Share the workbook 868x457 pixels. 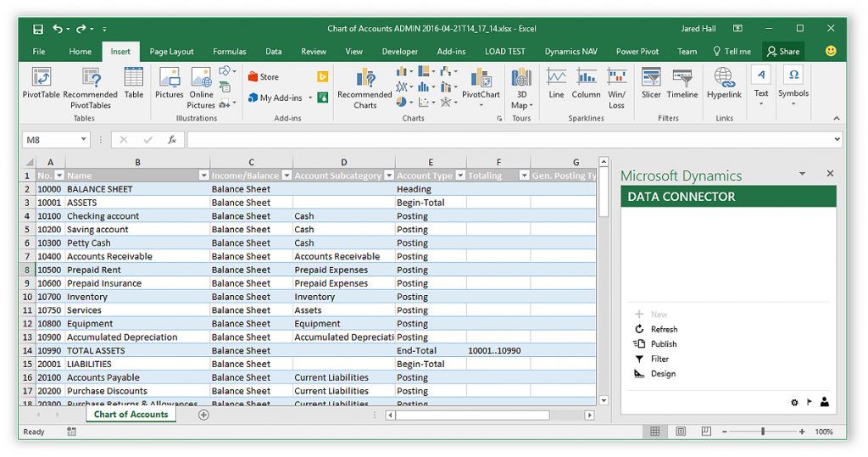pos(783,52)
